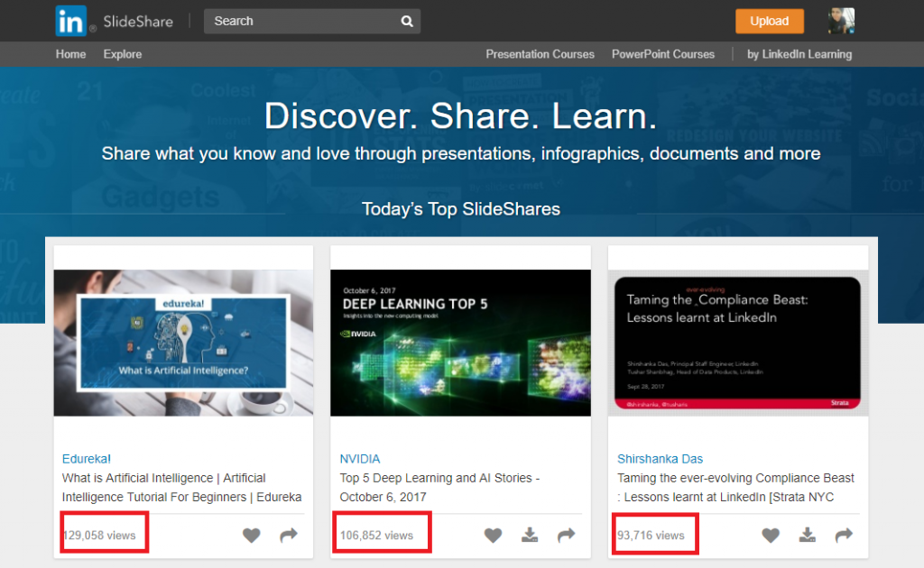Viewport: 924px width, 568px height.
Task: Click the search magnifier icon
Action: coord(407,22)
